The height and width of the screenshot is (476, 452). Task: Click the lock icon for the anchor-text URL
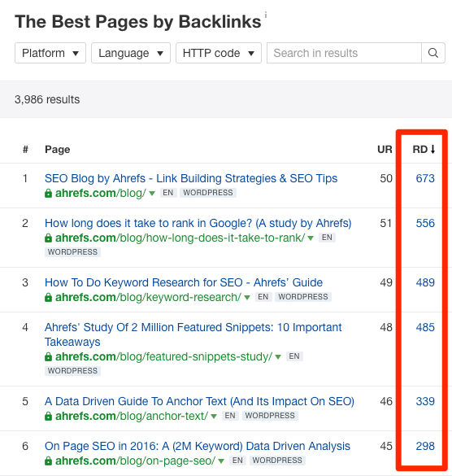click(48, 416)
